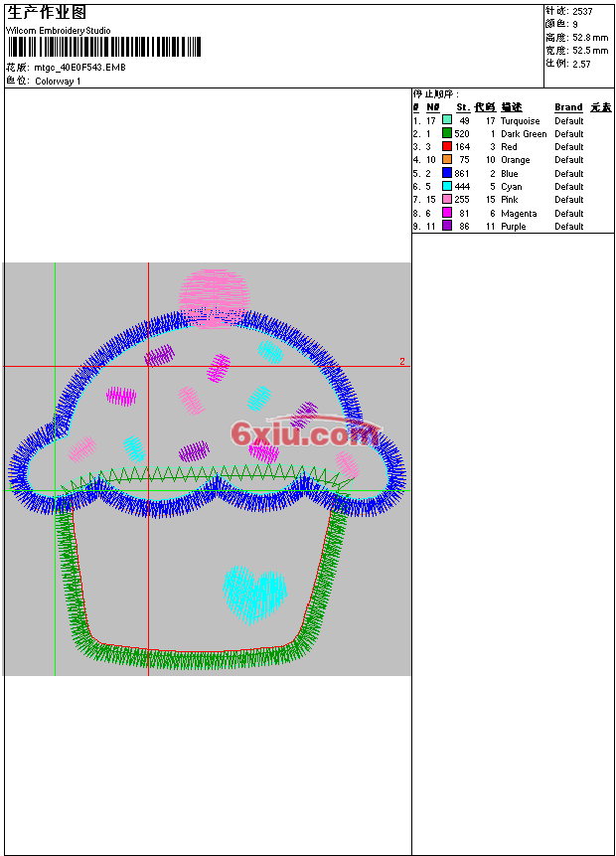Screen dimensions: 616x856
Task: Click the 'Purple' description text
Action: click(x=514, y=227)
